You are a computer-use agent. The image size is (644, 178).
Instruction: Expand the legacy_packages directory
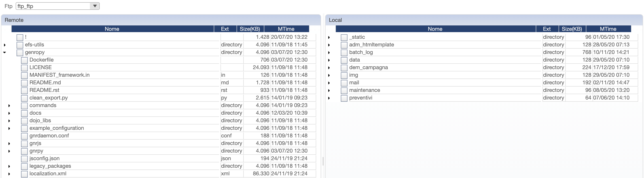(9, 166)
